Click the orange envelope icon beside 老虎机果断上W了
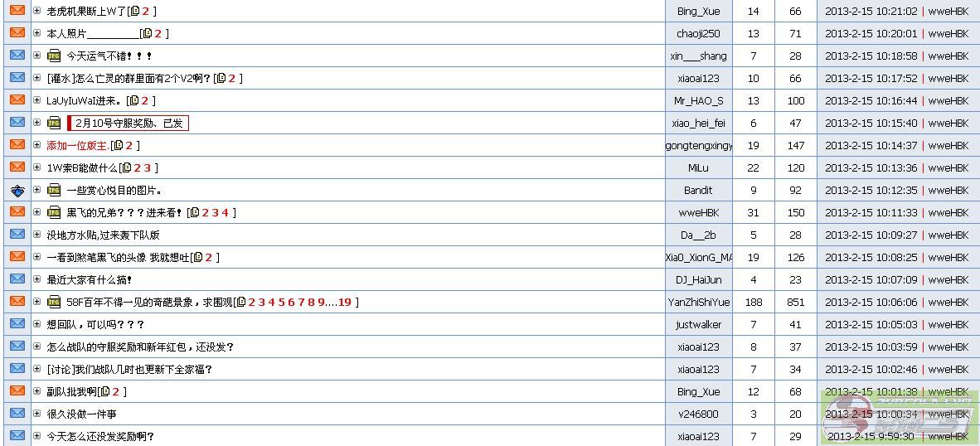 pyautogui.click(x=17, y=11)
